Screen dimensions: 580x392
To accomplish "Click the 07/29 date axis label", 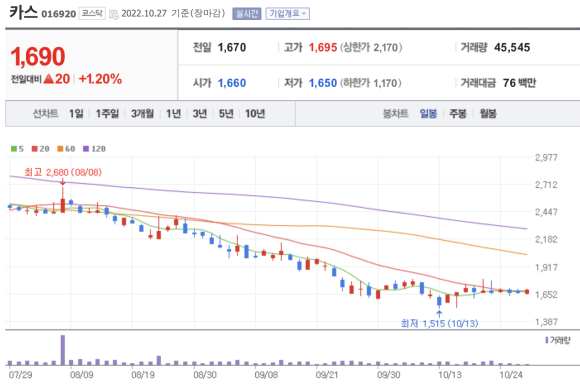I will point(20,375).
